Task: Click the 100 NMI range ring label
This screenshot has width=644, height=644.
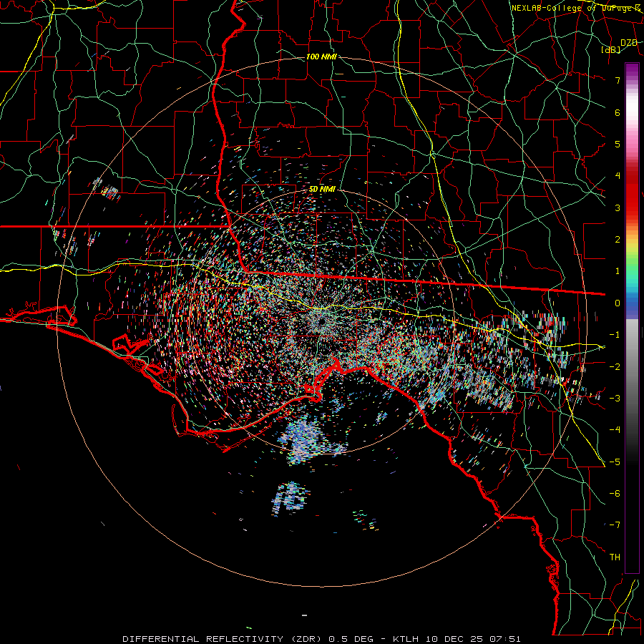Action: pyautogui.click(x=321, y=57)
